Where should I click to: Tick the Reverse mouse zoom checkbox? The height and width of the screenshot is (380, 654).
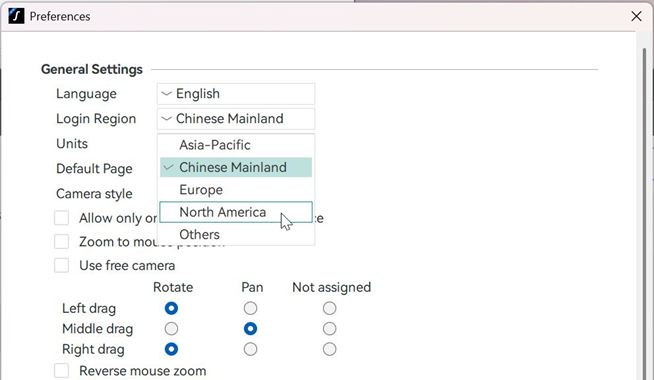click(x=61, y=370)
